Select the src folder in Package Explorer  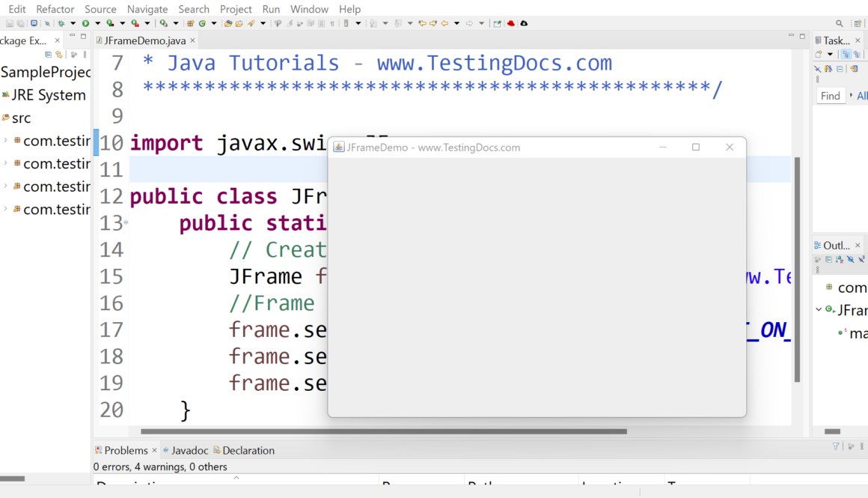[x=21, y=118]
